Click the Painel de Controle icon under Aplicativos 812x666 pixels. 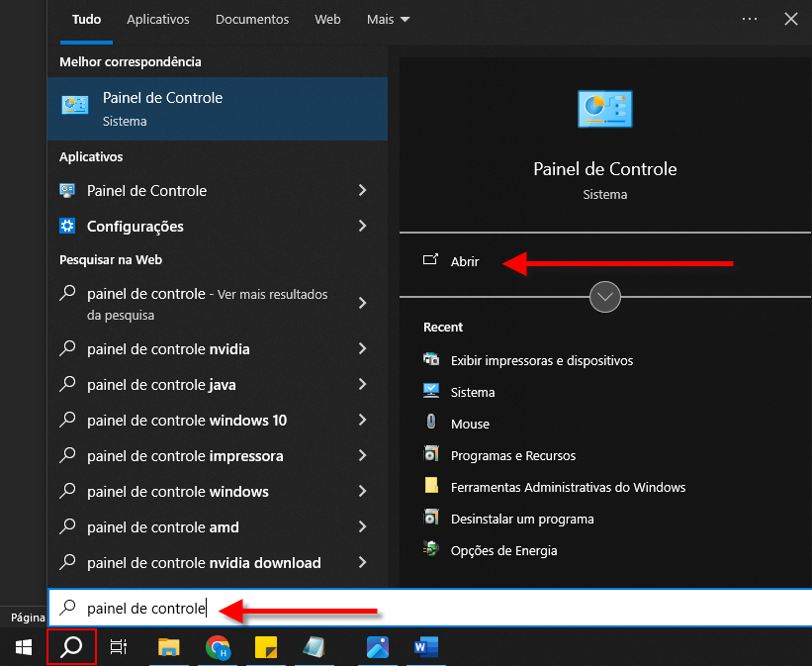[x=67, y=190]
